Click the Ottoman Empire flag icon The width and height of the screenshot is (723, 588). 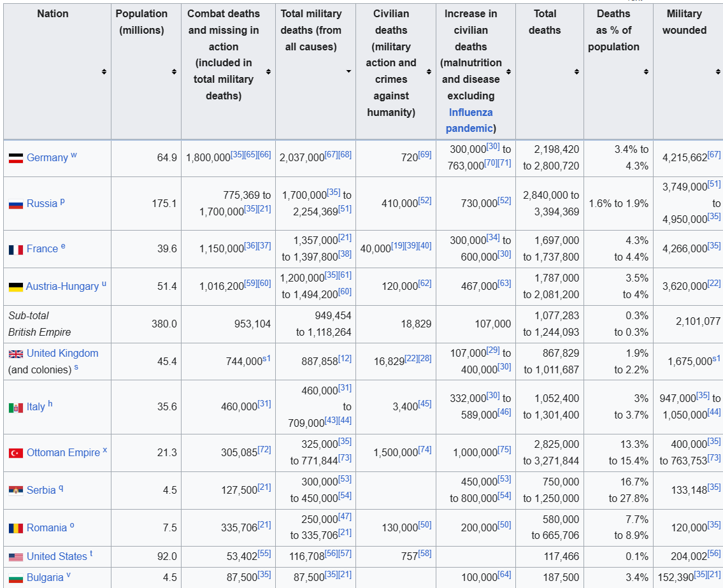click(16, 453)
